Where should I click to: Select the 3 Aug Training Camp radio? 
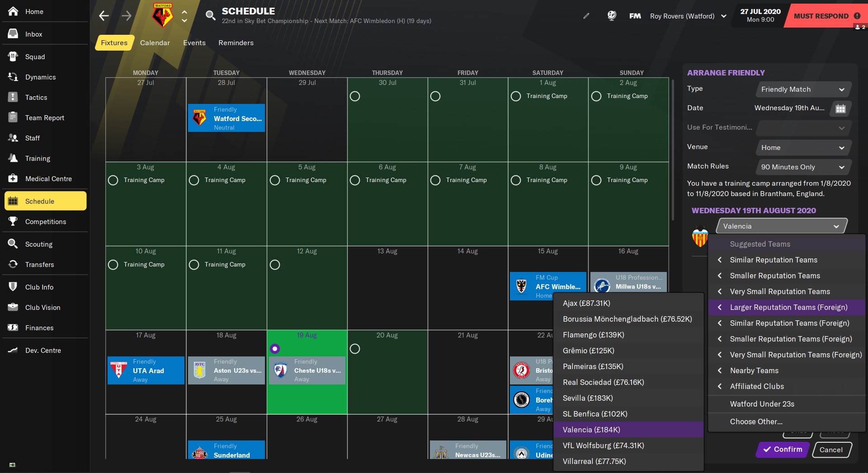113,180
